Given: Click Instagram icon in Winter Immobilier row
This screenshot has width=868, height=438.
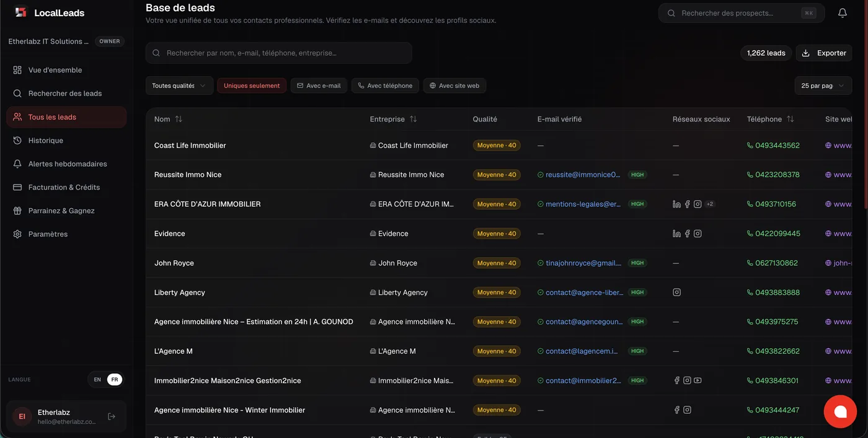Looking at the screenshot, I should 687,410.
